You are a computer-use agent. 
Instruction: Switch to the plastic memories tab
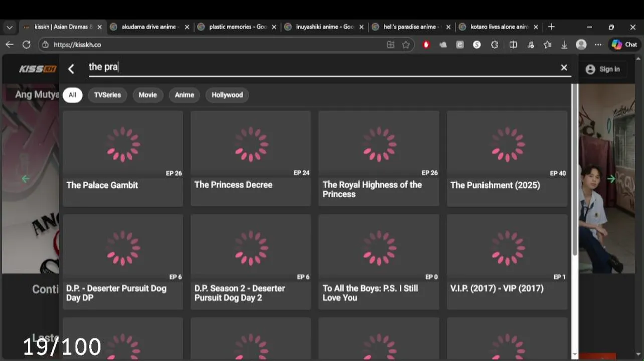pos(238,27)
